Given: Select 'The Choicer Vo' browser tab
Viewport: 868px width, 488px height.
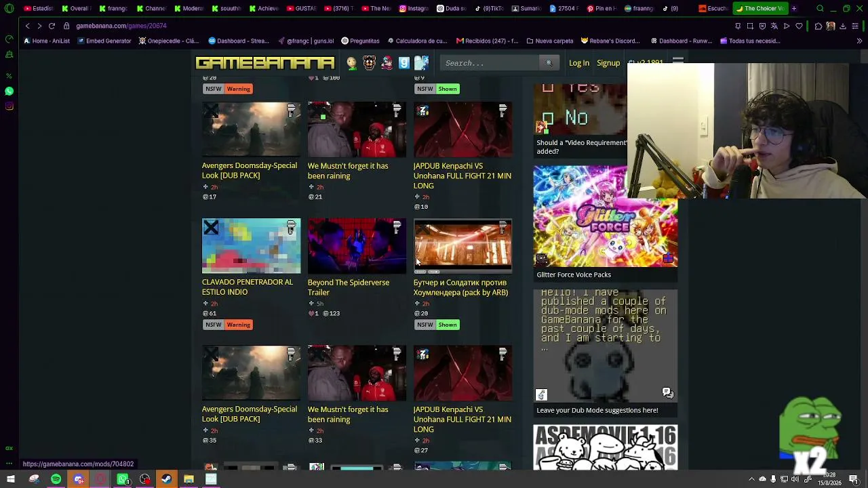Looking at the screenshot, I should click(760, 8).
